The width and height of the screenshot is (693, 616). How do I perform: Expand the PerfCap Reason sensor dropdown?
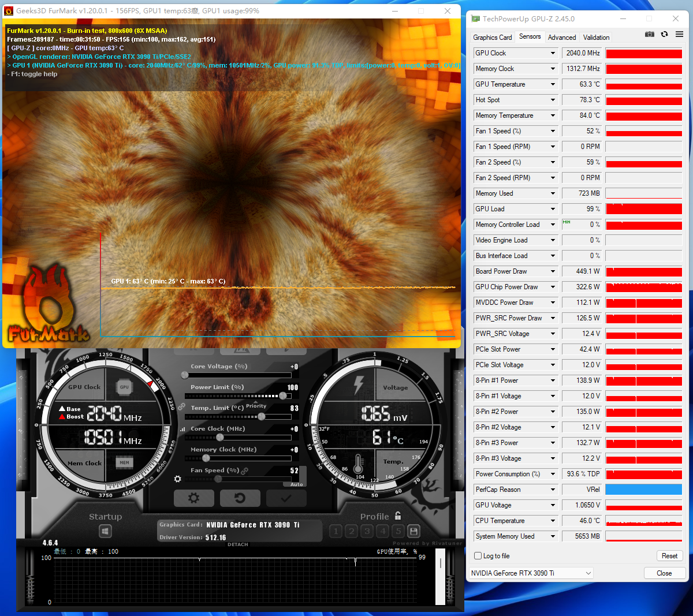pos(553,490)
